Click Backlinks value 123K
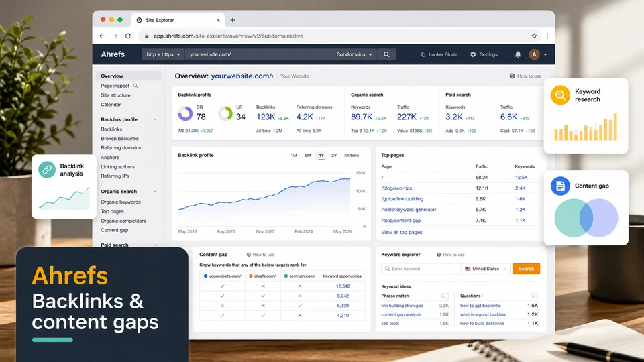Viewport: 644px width, 362px height. click(x=266, y=117)
